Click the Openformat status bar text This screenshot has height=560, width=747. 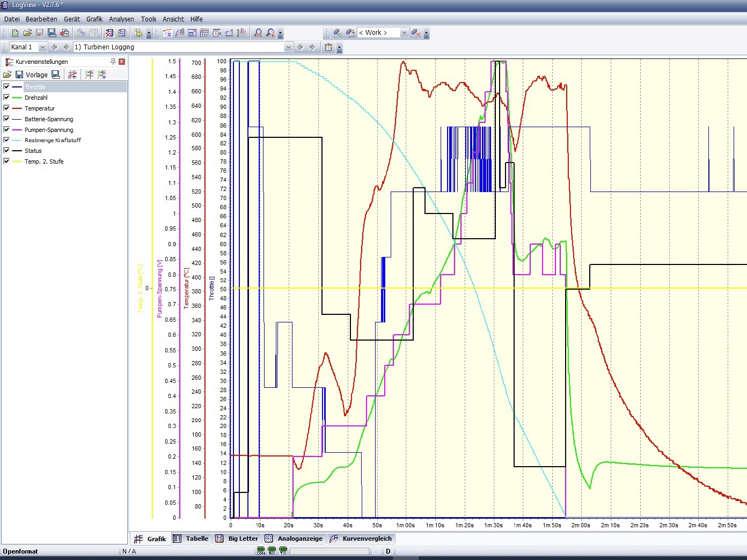(x=20, y=551)
